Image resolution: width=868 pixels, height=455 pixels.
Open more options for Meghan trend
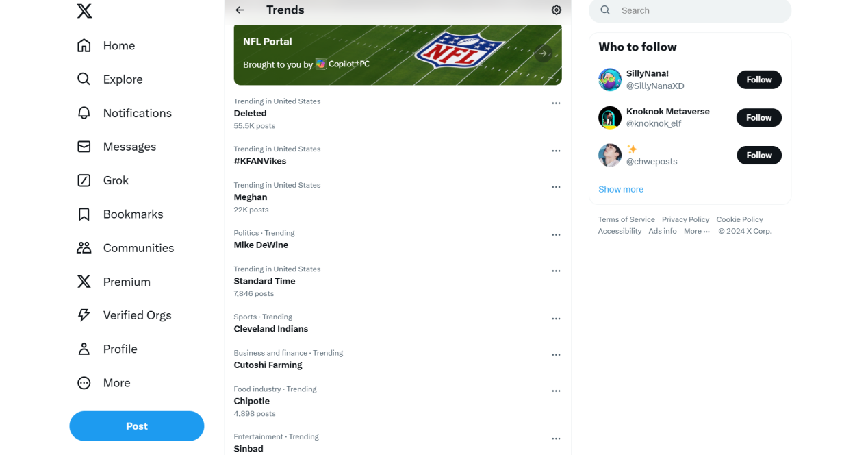(x=556, y=187)
